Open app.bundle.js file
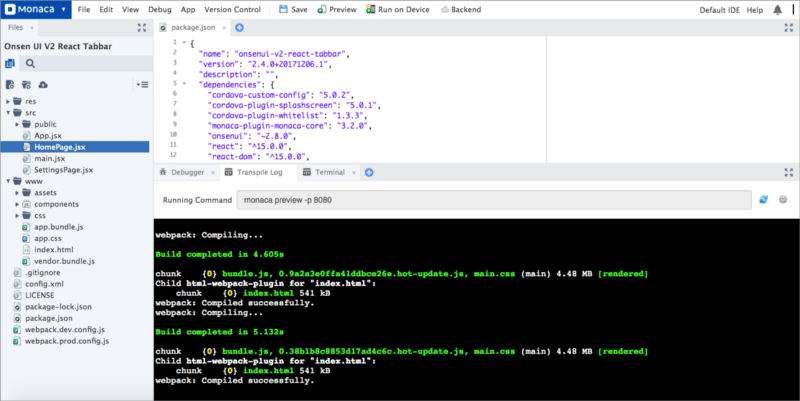This screenshot has height=401, width=800. tap(59, 227)
